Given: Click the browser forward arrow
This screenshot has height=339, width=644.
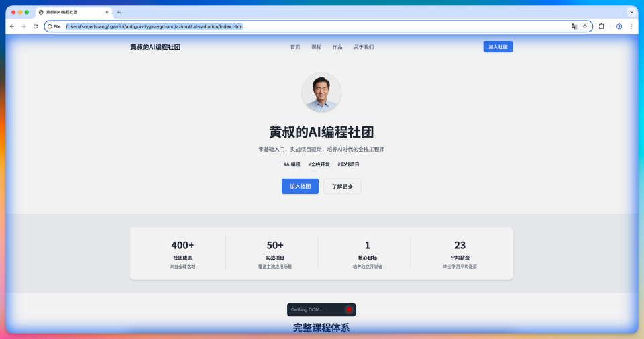Looking at the screenshot, I should click(24, 26).
